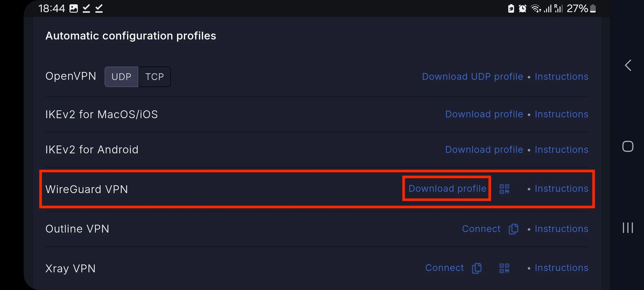Open the Android recent apps button
644x290 pixels.
(628, 228)
